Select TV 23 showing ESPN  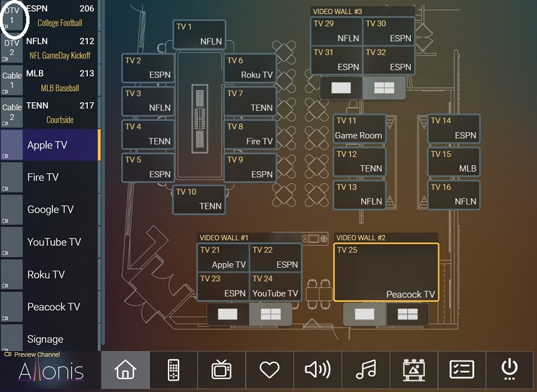coord(224,287)
